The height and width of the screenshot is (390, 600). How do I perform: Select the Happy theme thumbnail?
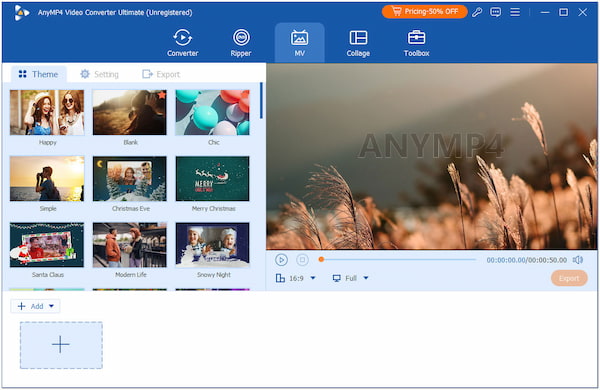[47, 113]
